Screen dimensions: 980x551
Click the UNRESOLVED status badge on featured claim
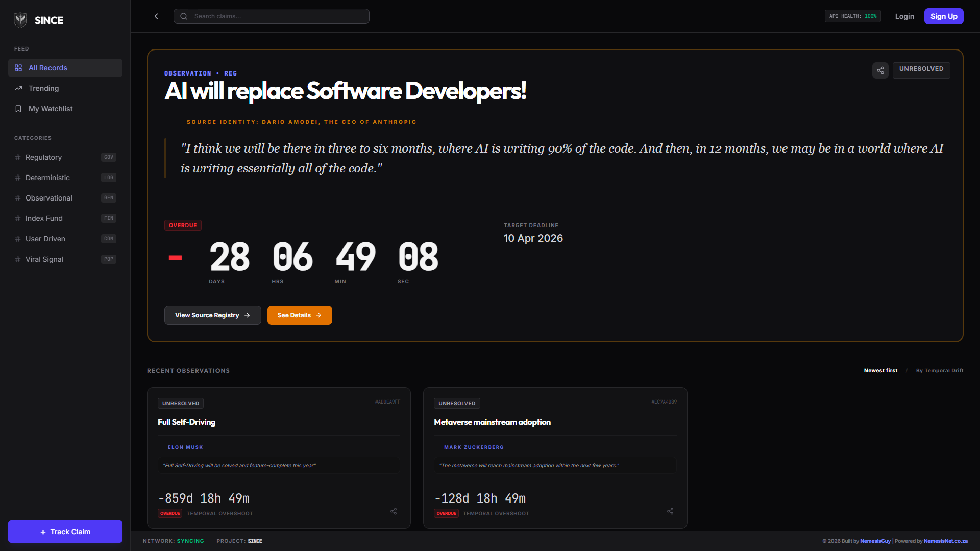tap(921, 69)
